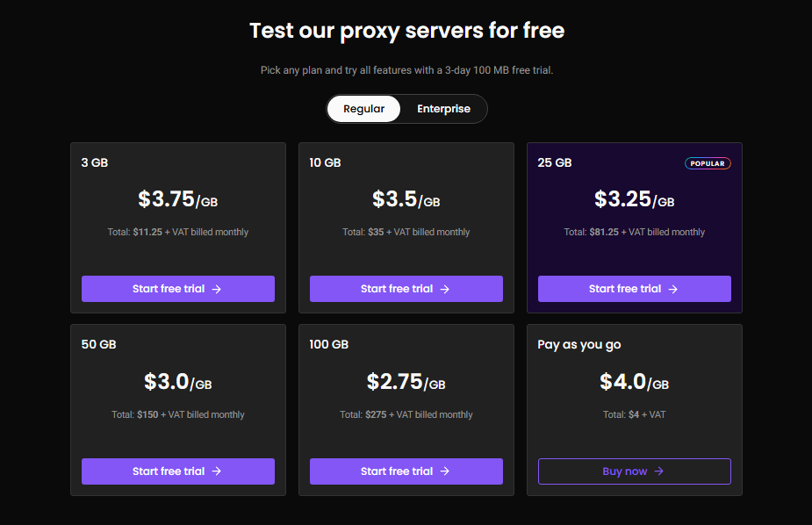Start free trial for the 3 GB plan
This screenshot has height=525, width=812.
(178, 289)
